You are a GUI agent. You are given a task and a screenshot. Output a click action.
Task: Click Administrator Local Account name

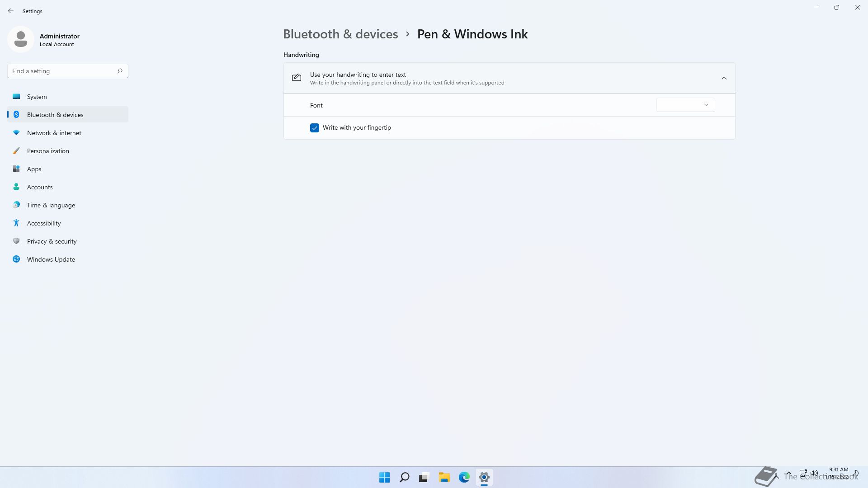[x=59, y=40]
